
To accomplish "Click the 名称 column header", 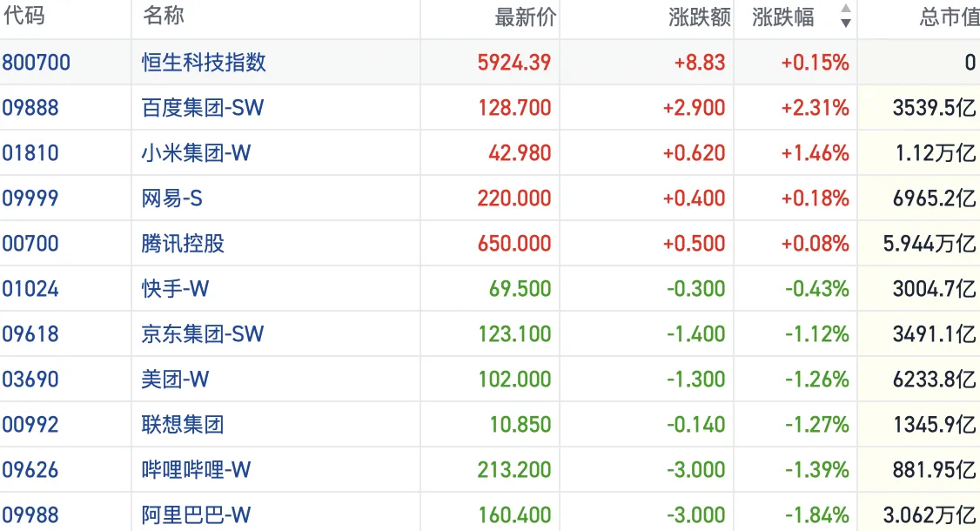I will click(163, 15).
